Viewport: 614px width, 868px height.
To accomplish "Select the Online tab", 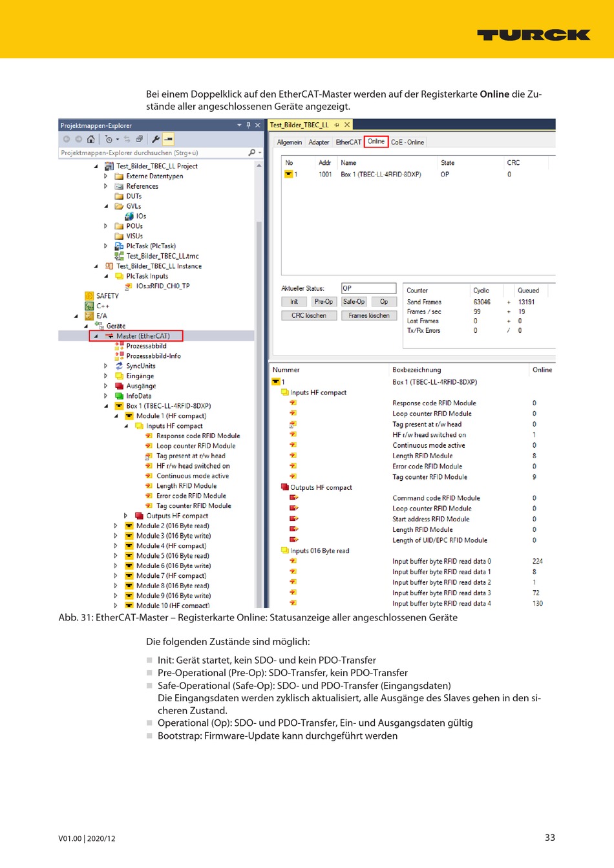I will coord(376,142).
